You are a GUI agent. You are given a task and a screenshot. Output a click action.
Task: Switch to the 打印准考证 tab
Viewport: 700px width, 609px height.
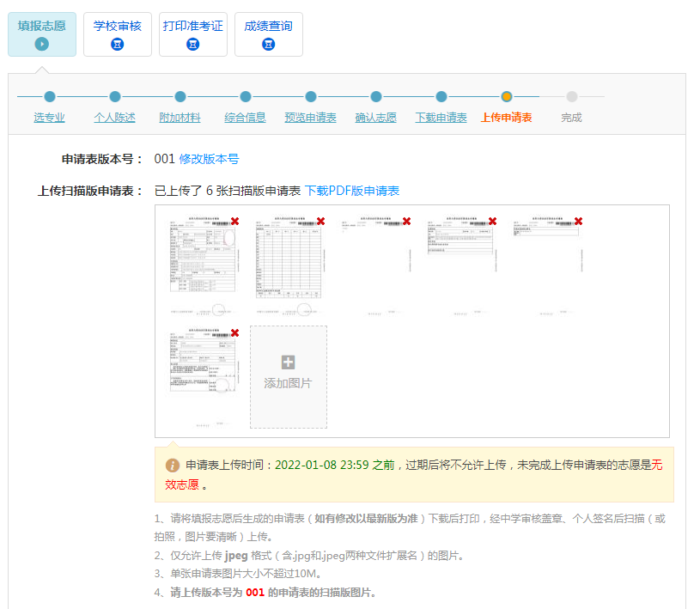click(193, 34)
